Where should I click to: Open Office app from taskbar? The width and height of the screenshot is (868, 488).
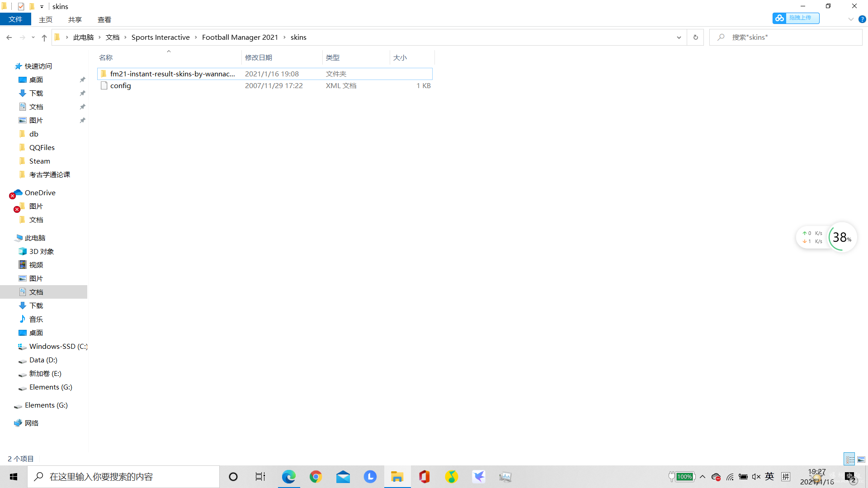coord(424,477)
